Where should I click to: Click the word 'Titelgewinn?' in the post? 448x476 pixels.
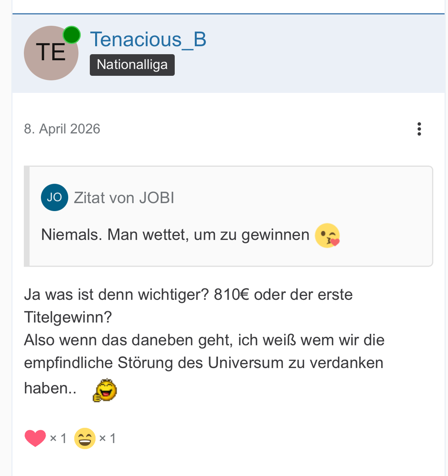point(68,317)
